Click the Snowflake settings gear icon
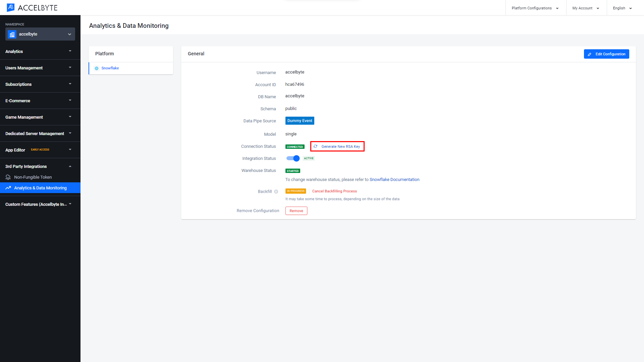Viewport: 644px width, 362px height. click(97, 68)
